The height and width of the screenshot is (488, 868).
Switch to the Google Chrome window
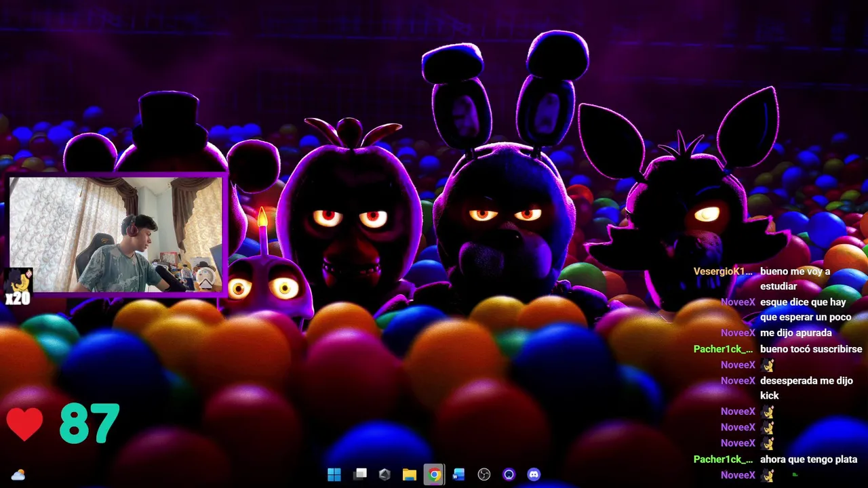pos(434,474)
